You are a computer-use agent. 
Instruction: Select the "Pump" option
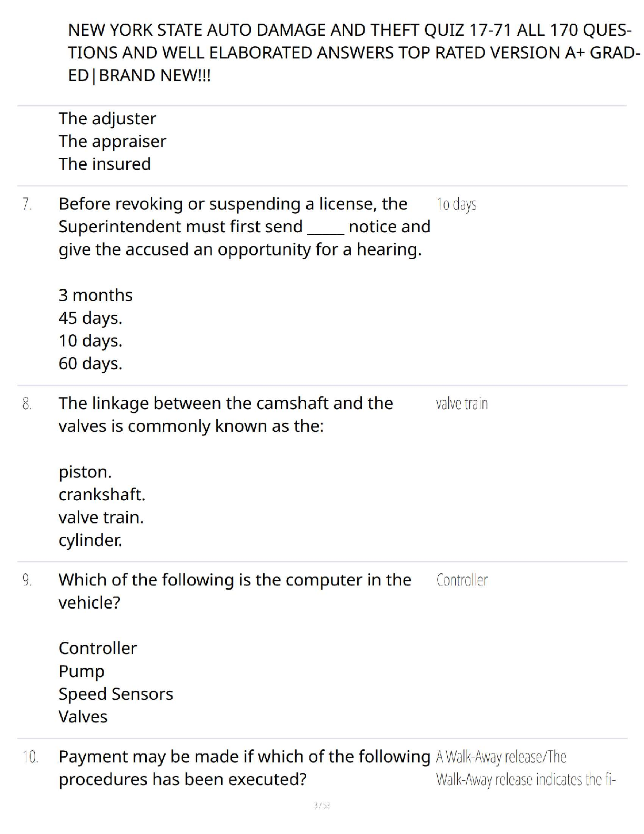tap(82, 671)
